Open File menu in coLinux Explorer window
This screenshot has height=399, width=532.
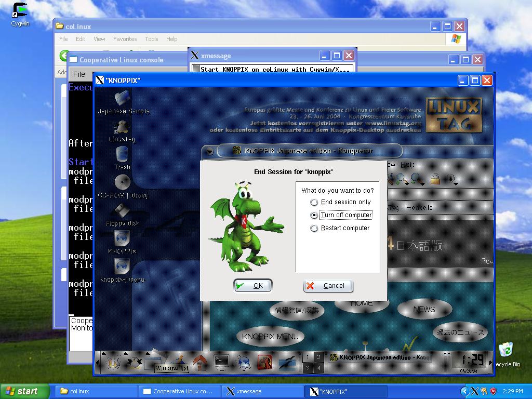(63, 39)
